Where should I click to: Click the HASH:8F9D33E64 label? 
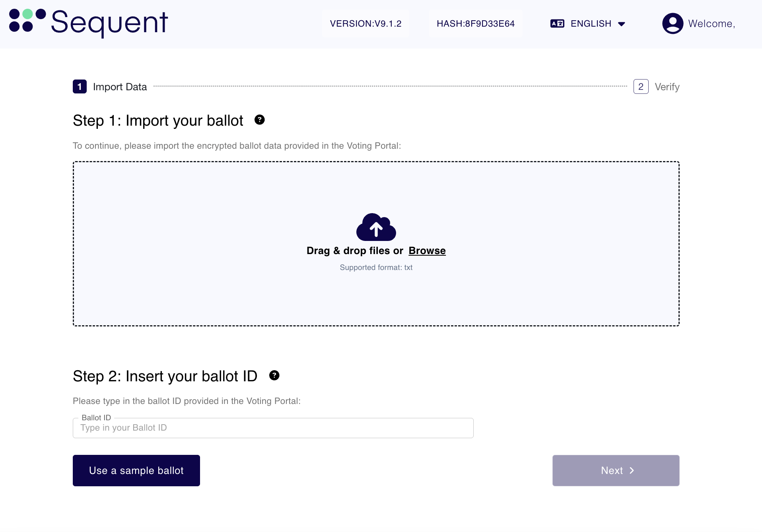point(475,23)
